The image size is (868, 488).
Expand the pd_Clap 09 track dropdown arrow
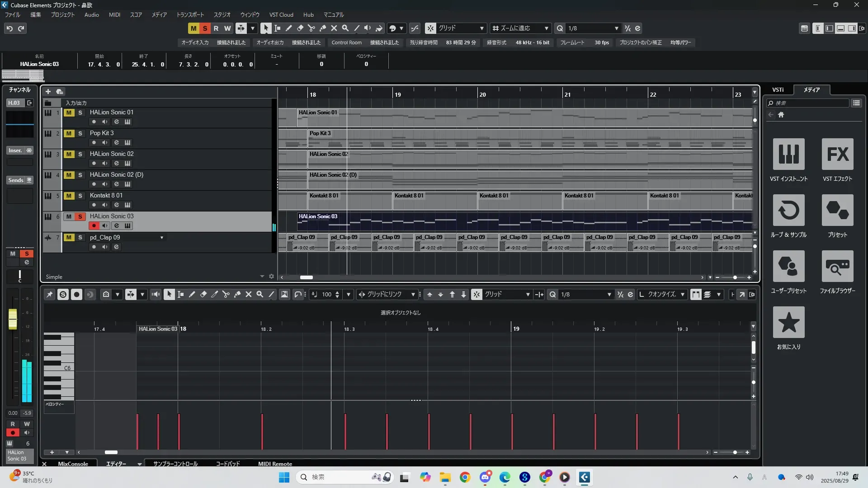click(x=162, y=238)
